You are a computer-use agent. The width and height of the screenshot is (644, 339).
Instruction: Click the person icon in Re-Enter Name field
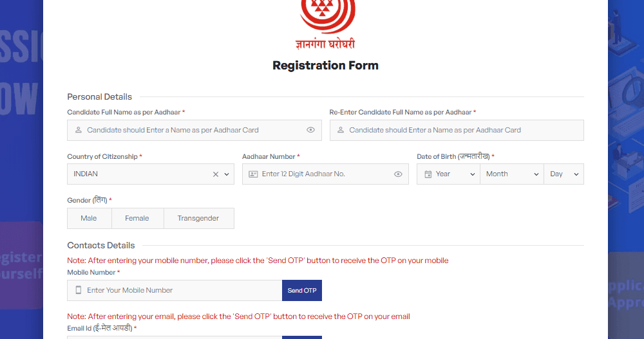[x=341, y=130]
